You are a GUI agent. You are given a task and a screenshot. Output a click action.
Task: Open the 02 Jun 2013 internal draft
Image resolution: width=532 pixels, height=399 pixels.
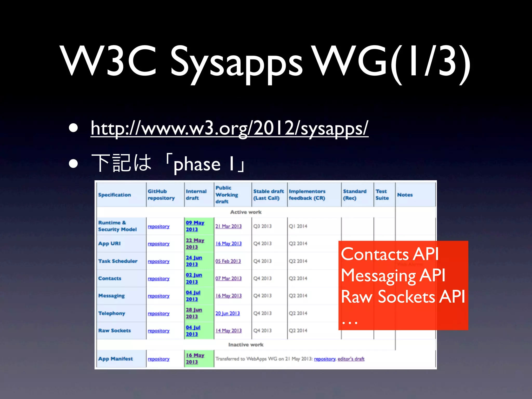[x=194, y=278]
